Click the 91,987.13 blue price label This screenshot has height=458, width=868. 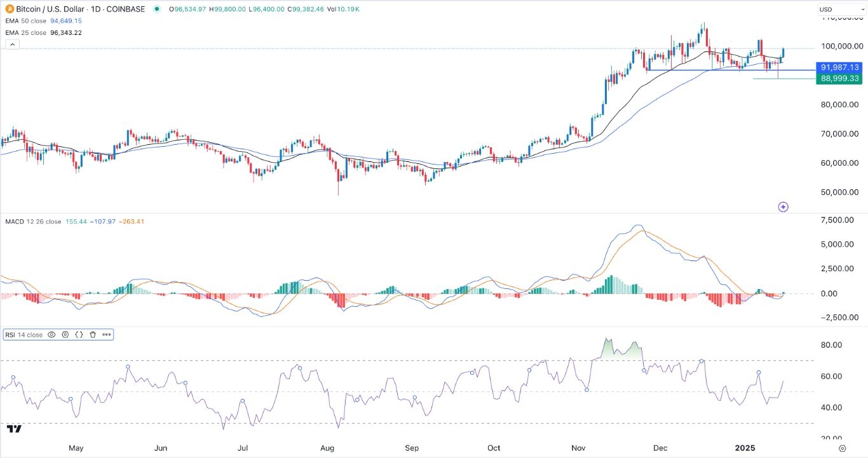click(840, 67)
